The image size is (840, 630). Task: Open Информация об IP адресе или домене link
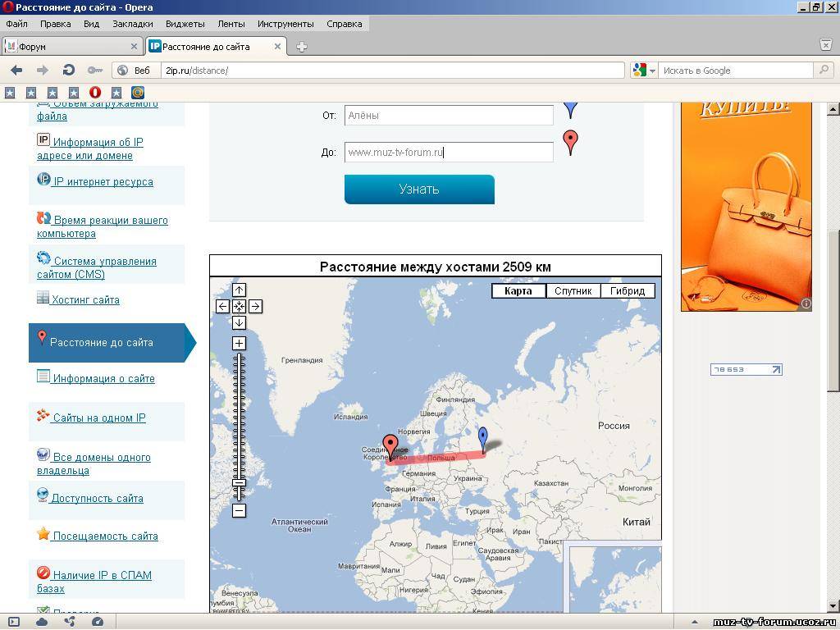tap(90, 148)
